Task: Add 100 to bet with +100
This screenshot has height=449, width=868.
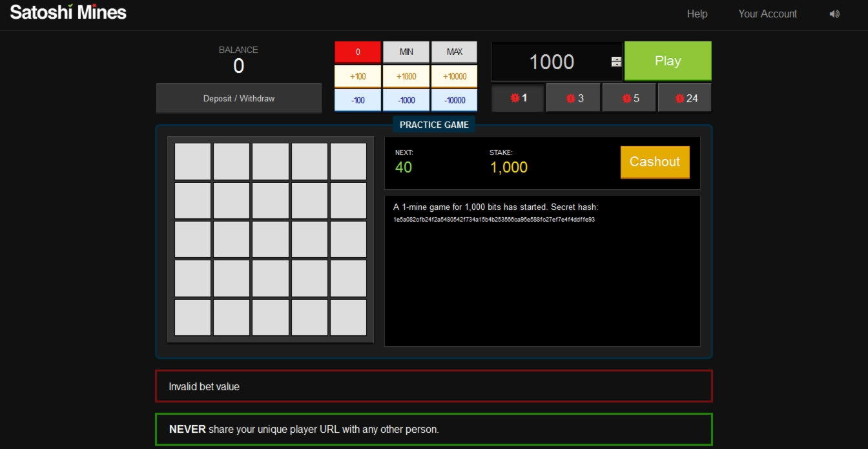Action: pyautogui.click(x=358, y=76)
